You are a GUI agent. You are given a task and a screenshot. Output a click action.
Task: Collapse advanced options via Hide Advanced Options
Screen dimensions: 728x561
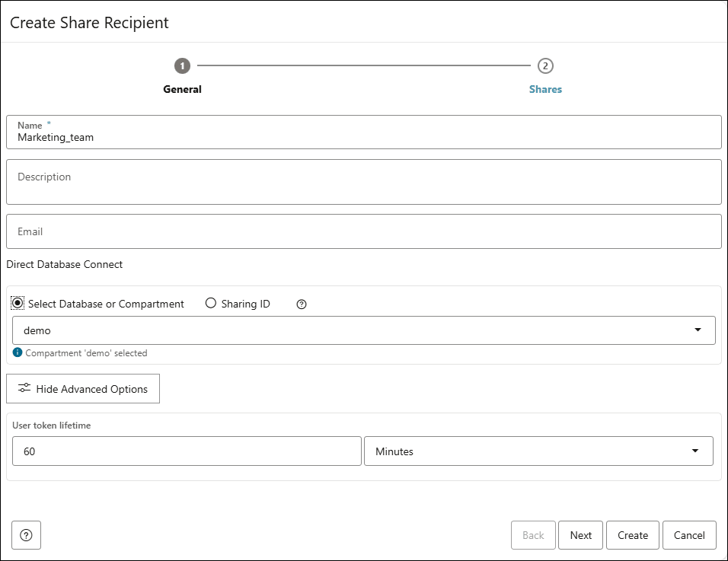coord(83,388)
